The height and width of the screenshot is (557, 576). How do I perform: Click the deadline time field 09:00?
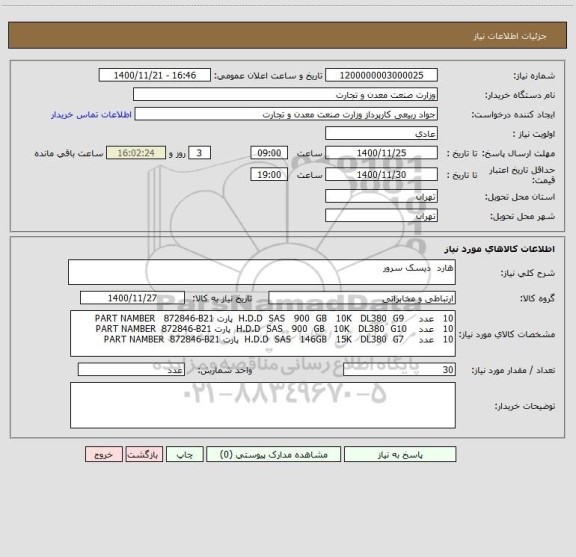(269, 152)
